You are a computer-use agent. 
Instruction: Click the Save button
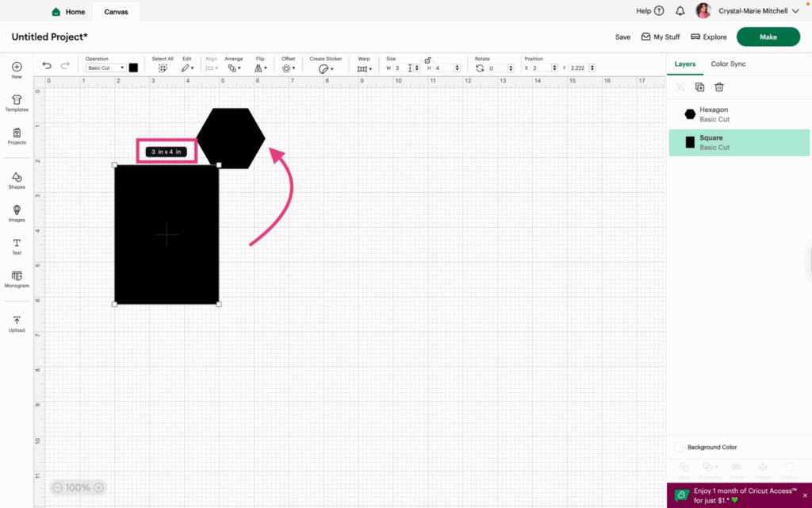(x=622, y=37)
